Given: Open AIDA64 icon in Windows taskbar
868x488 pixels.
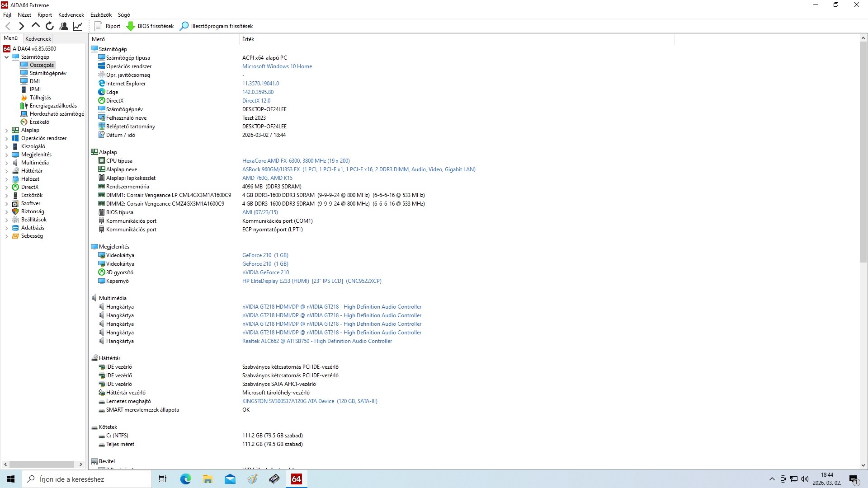Looking at the screenshot, I should tap(296, 479).
